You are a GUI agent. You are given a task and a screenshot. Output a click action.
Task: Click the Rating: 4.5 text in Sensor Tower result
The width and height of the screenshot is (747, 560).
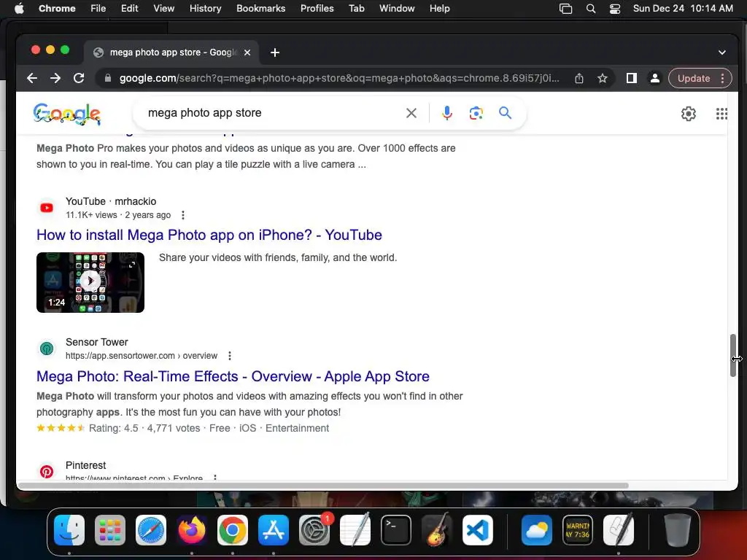click(x=113, y=428)
